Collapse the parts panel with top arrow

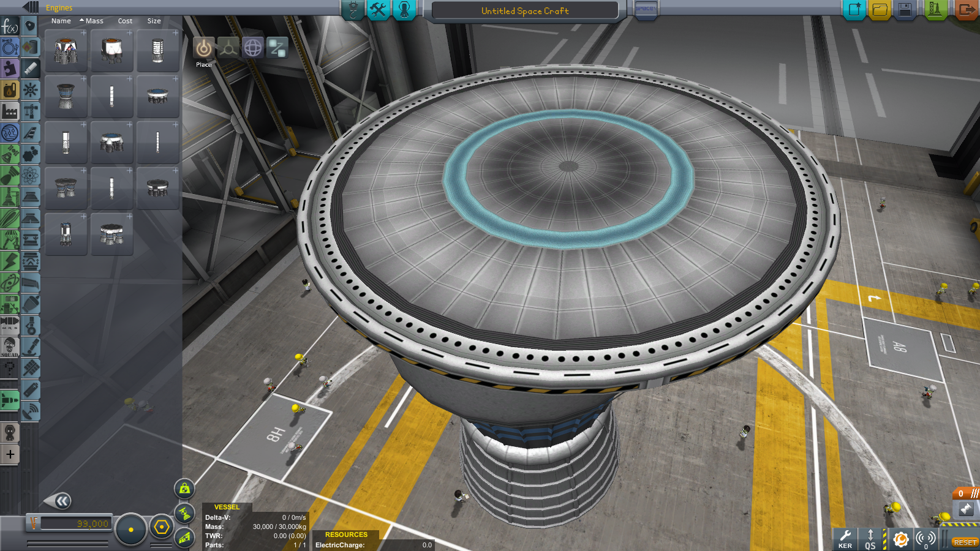[31, 7]
